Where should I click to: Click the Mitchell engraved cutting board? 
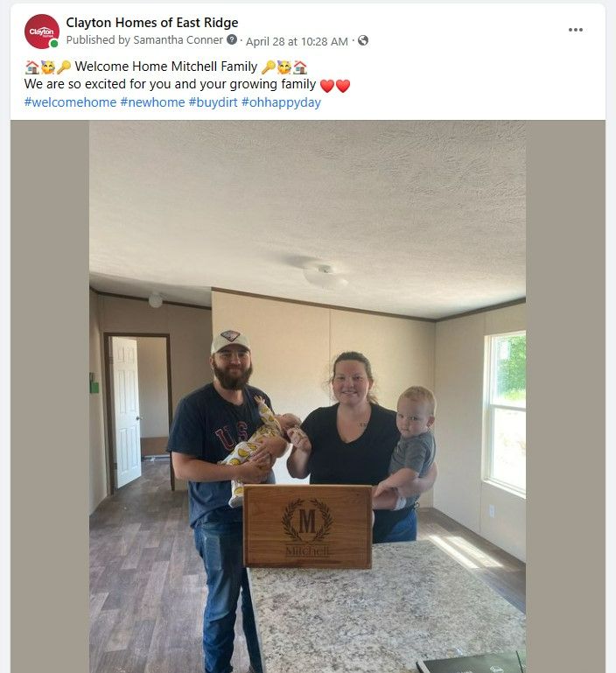[307, 526]
